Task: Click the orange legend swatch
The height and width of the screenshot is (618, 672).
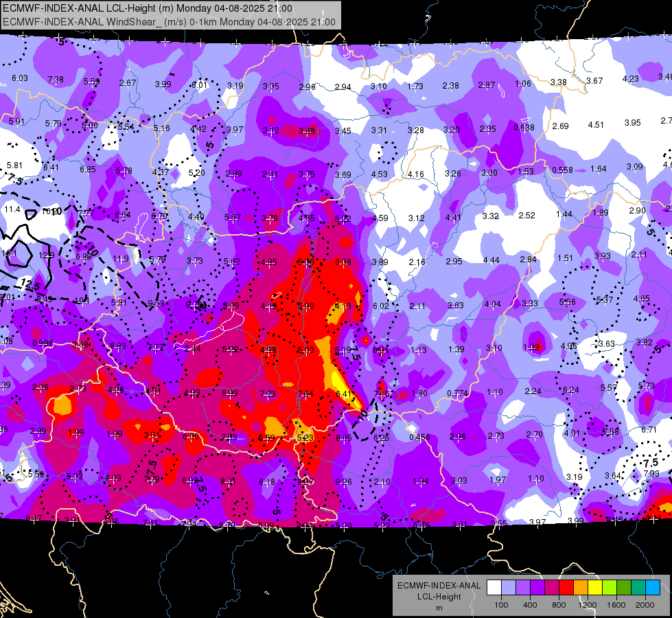Action: click(581, 588)
